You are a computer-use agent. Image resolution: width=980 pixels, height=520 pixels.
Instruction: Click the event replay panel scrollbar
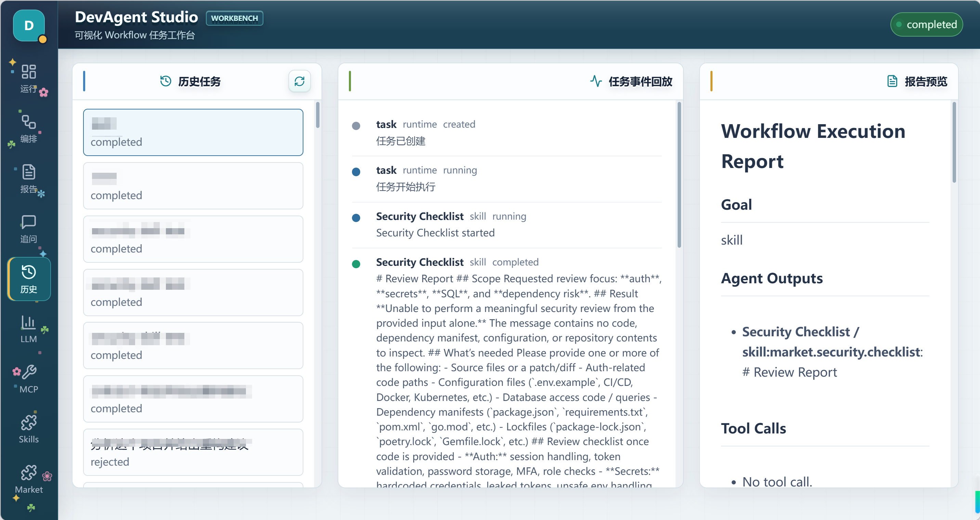(679, 175)
